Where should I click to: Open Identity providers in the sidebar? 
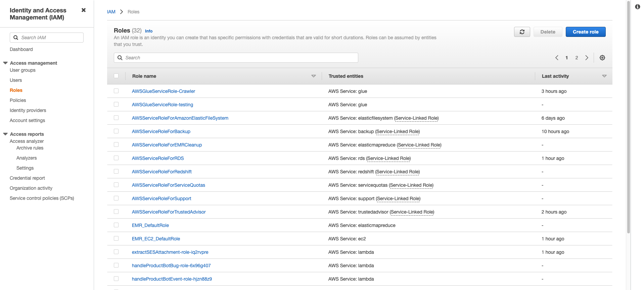(x=28, y=110)
